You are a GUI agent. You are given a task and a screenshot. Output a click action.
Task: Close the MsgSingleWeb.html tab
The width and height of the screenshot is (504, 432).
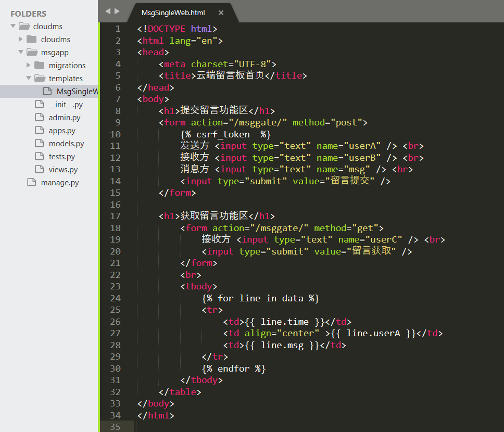221,13
